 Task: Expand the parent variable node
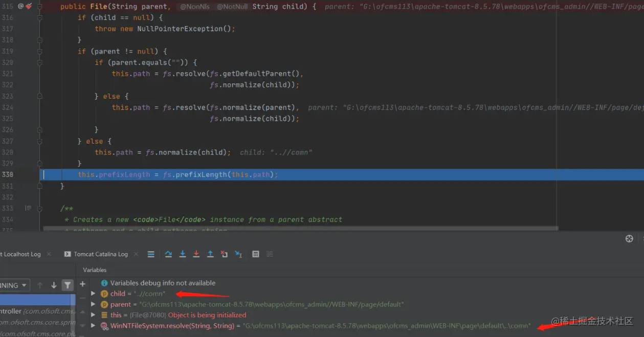click(x=93, y=304)
